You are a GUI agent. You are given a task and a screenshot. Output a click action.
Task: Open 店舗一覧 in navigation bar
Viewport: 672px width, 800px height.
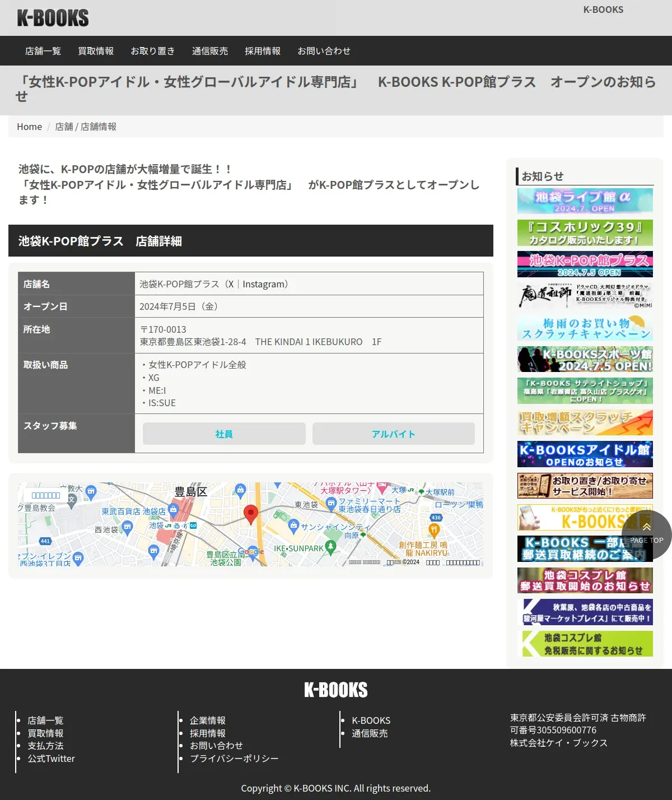coord(43,51)
